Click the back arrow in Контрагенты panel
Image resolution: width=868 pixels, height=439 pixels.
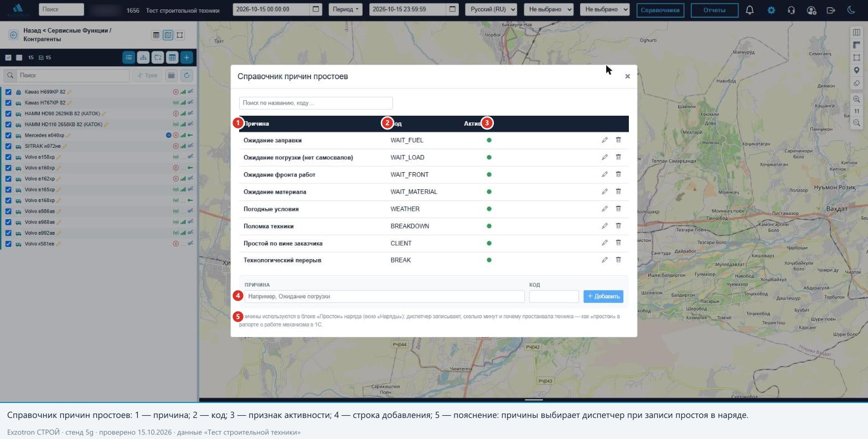point(13,35)
